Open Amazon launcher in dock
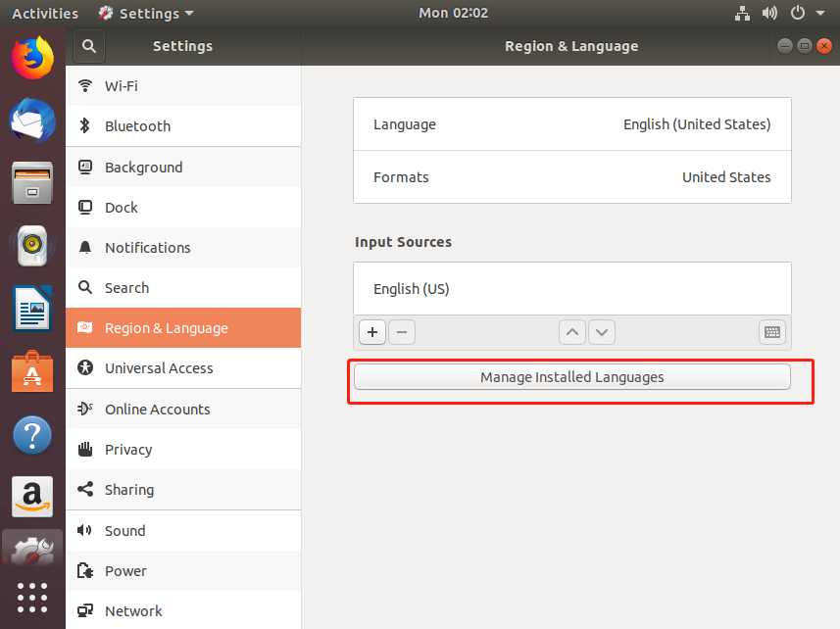 tap(32, 497)
